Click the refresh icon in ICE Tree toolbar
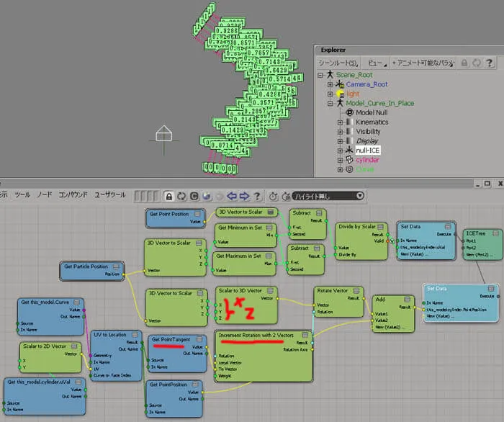Screen dimensions: 504x422 click(181, 196)
